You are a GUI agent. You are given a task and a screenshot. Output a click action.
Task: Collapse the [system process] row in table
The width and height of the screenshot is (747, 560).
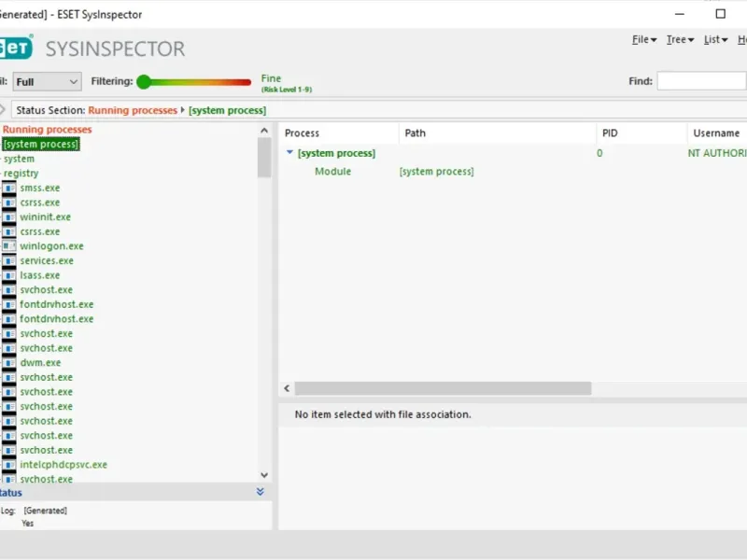pos(289,152)
